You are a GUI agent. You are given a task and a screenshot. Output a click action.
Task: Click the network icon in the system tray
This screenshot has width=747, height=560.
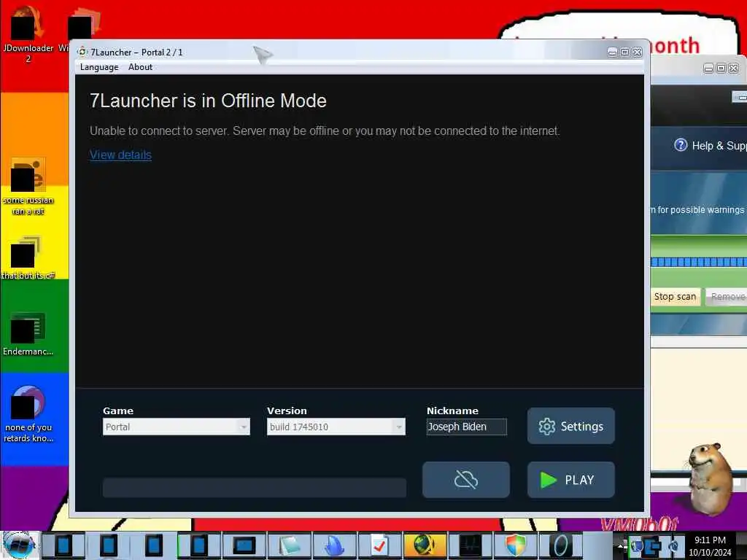(653, 545)
